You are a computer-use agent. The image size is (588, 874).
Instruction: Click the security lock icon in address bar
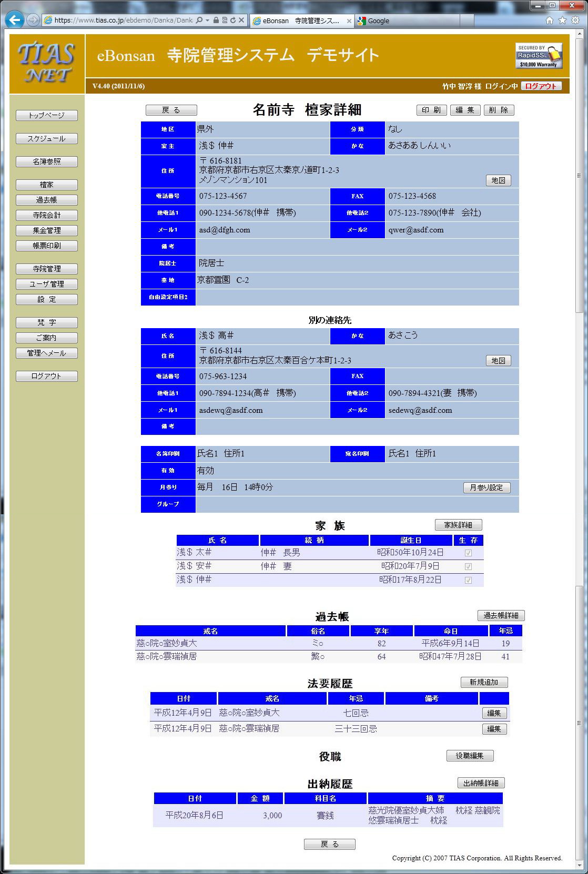click(x=216, y=21)
